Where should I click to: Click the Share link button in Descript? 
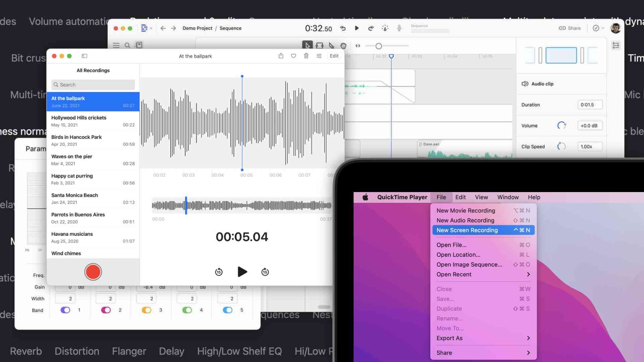click(x=570, y=28)
